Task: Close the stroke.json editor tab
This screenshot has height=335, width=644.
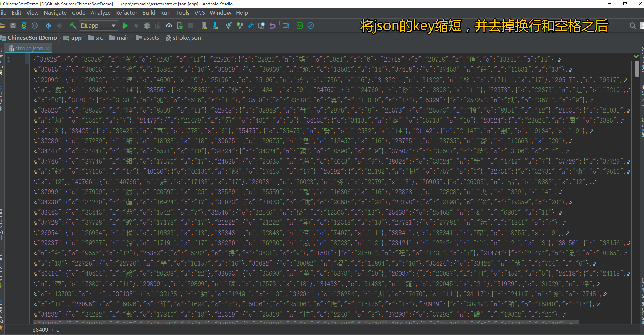Action: [47, 49]
